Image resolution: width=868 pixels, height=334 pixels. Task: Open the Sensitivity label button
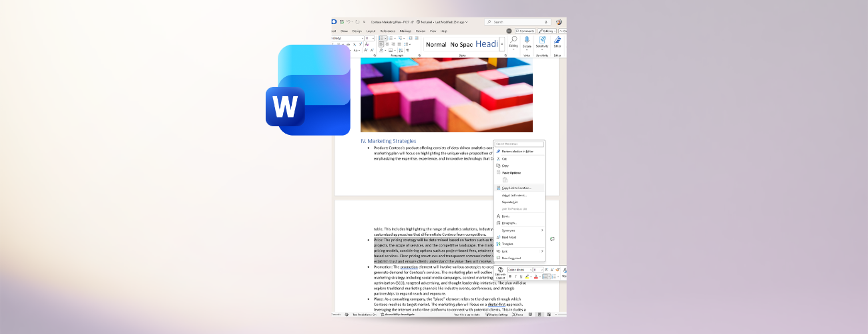pos(542,42)
